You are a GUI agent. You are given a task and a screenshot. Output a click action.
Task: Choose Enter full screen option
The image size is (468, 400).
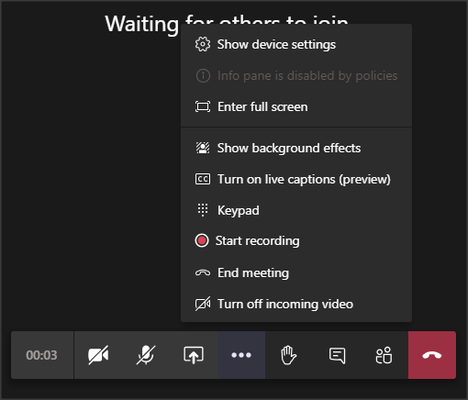296,107
